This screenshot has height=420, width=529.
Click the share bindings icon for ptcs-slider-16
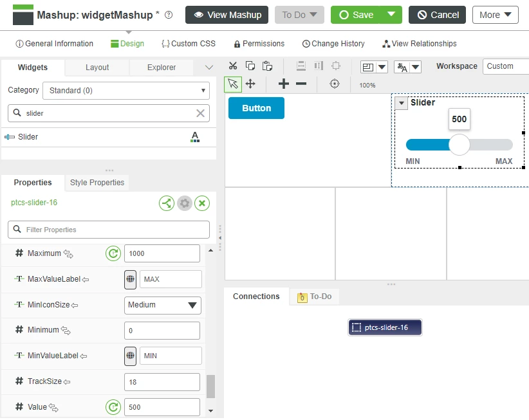pos(167,203)
